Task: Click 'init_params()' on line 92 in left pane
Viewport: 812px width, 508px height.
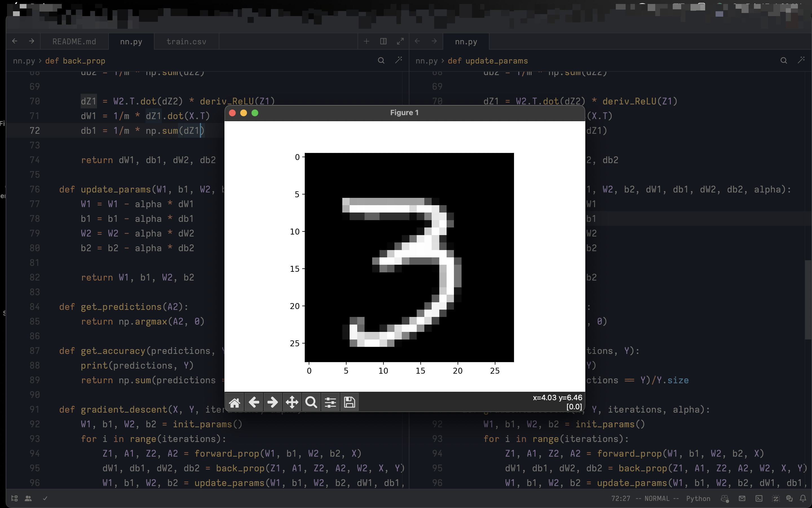Action: pos(208,424)
